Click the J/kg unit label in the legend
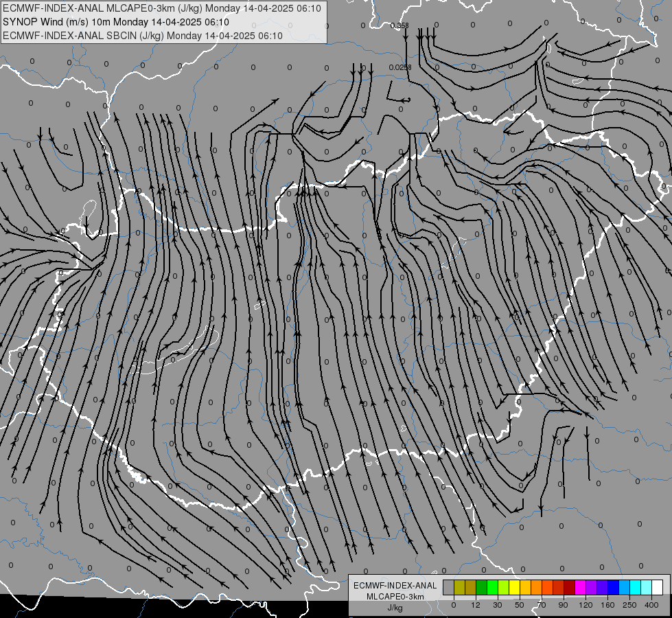This screenshot has width=672, height=618. coord(395,608)
